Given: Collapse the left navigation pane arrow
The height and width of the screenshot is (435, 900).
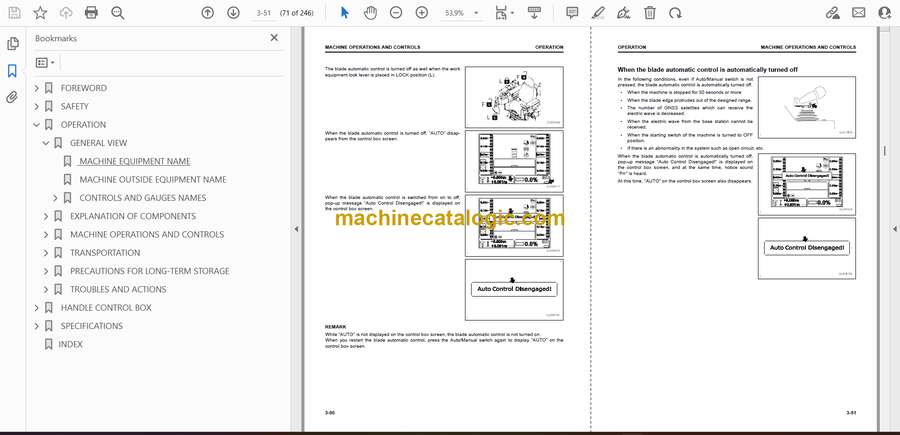Looking at the screenshot, I should pyautogui.click(x=295, y=229).
